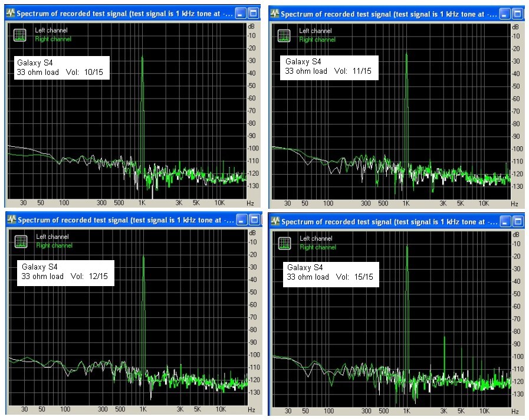The image size is (529, 420).
Task: Click the spectrum grid icon in the Vol 15/15 window
Action: 284,242
